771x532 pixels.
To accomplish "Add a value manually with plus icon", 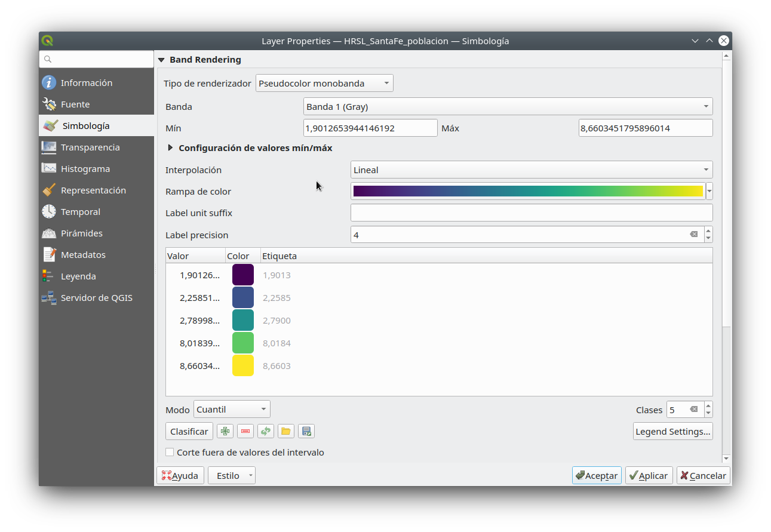I will coord(225,431).
